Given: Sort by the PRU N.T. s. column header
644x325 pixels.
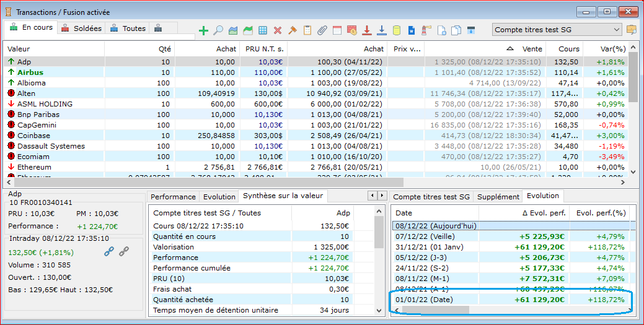Looking at the screenshot, I should pos(263,49).
